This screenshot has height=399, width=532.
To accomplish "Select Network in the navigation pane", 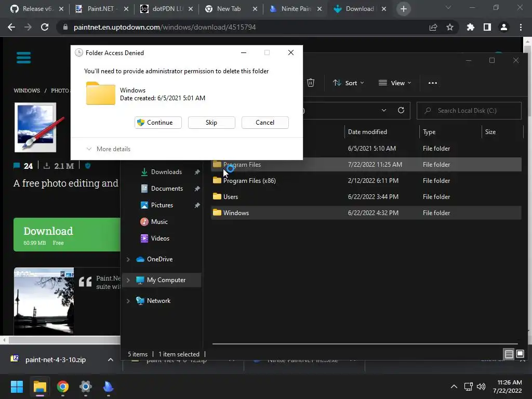I will [x=158, y=301].
